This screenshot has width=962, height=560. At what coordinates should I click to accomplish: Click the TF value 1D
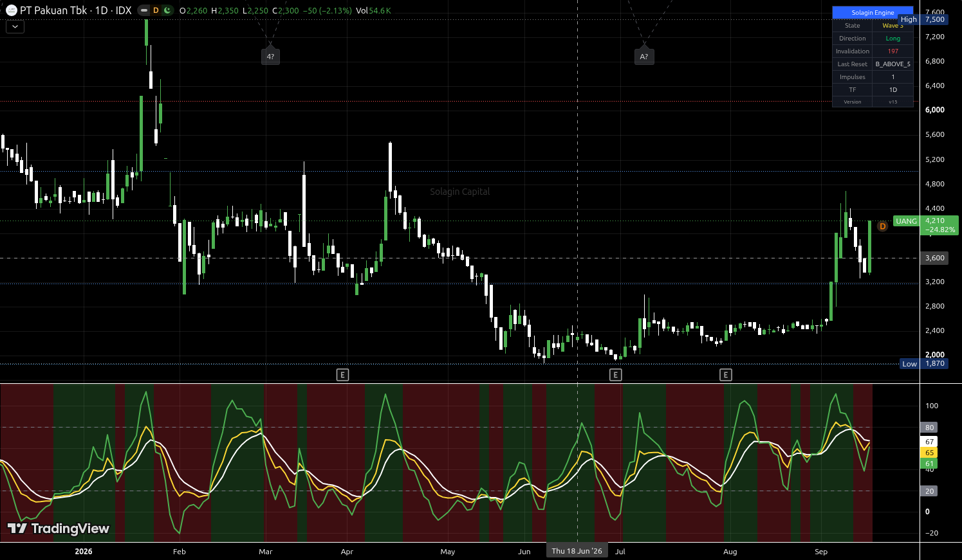point(893,90)
